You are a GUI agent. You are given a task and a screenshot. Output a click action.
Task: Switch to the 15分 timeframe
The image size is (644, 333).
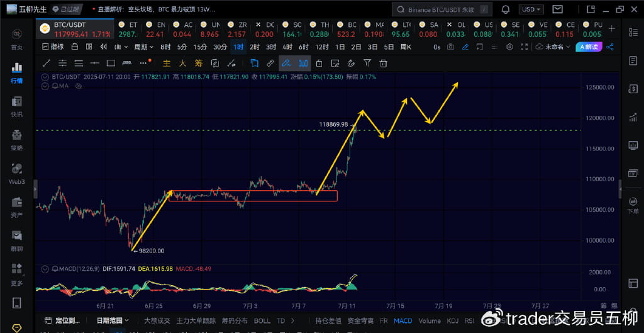point(200,47)
